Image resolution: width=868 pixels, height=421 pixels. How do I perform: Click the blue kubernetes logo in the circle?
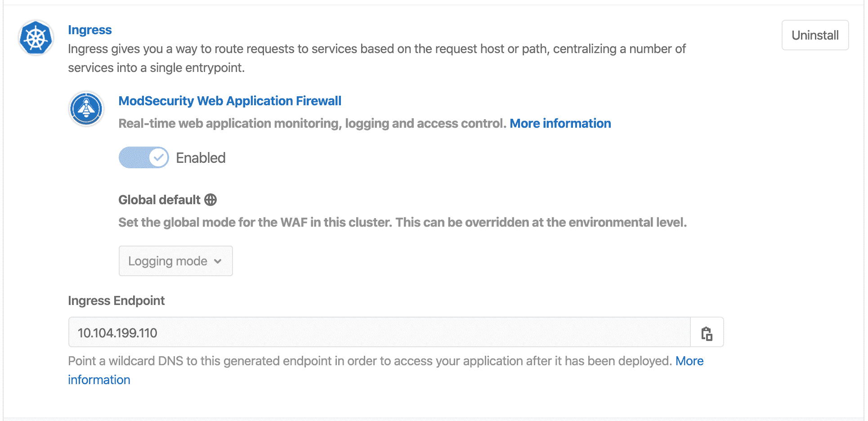[36, 38]
